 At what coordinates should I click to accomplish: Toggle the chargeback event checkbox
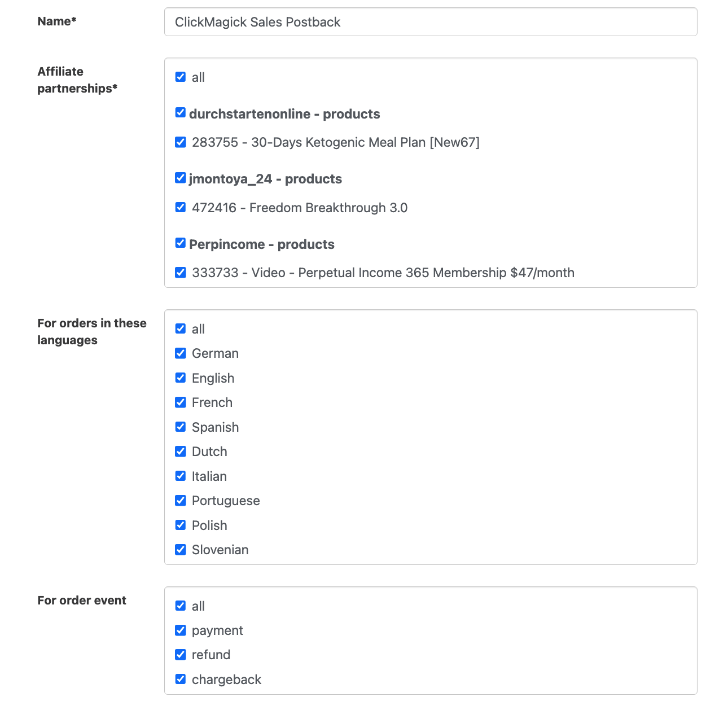point(181,679)
